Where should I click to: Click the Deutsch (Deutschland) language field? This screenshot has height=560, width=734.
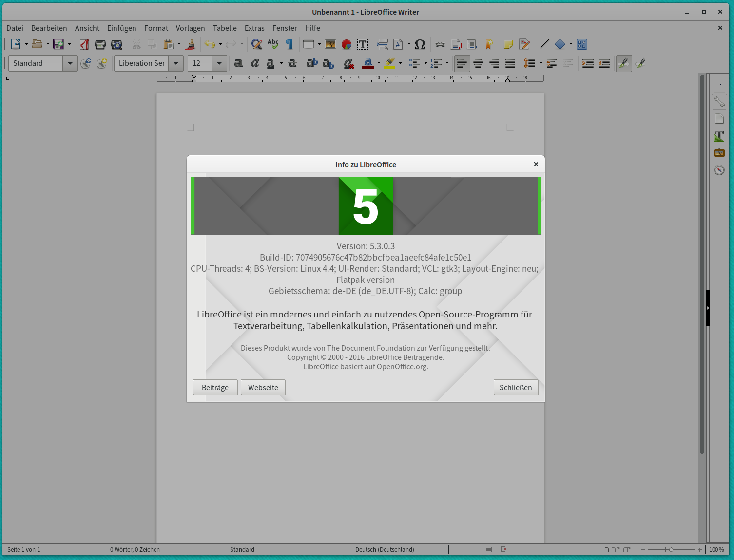click(385, 549)
